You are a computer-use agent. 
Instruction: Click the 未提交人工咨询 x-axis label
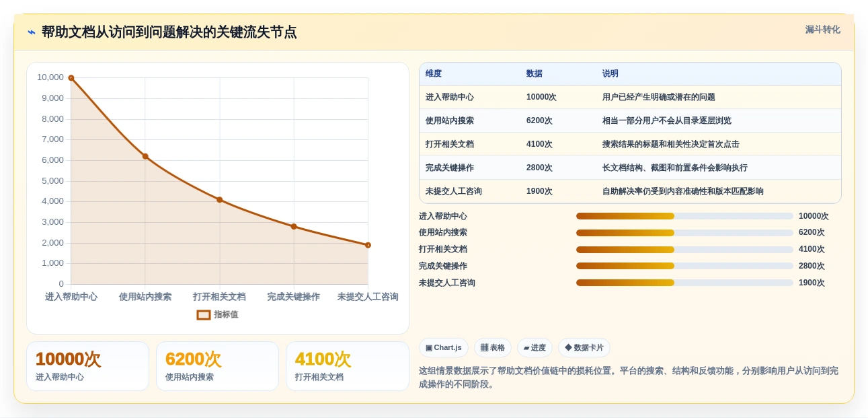(368, 297)
